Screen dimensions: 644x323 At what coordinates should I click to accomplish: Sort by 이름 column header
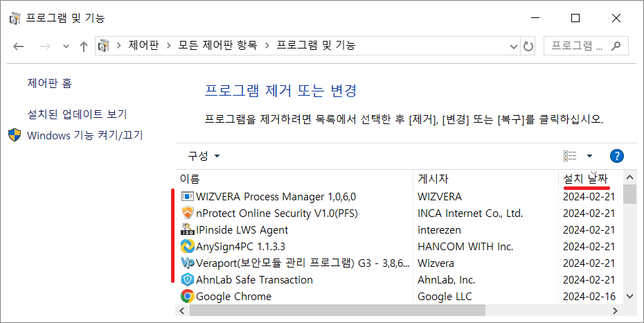click(294, 179)
